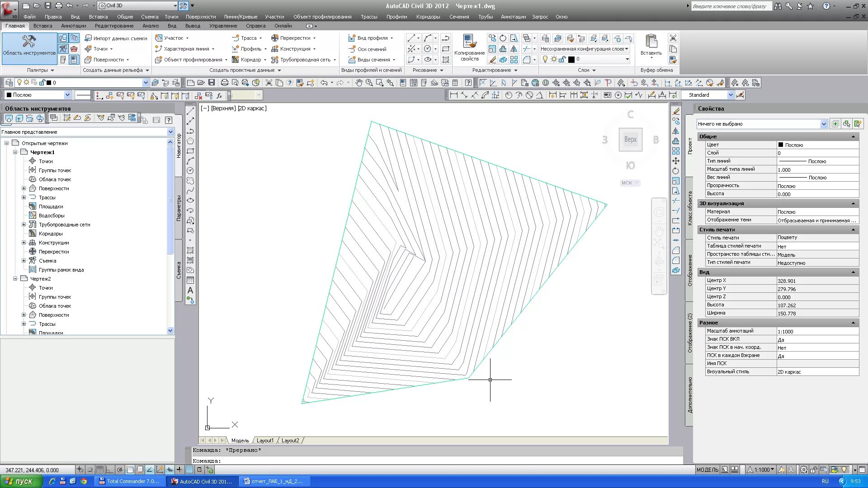Expand the Поверхности node under Чертеж1

coord(24,188)
